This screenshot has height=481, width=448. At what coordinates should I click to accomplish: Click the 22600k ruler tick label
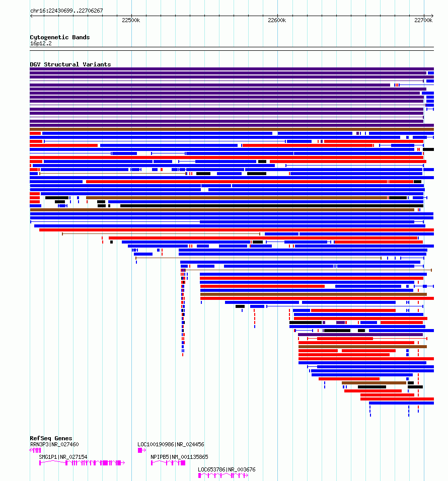pyautogui.click(x=277, y=20)
